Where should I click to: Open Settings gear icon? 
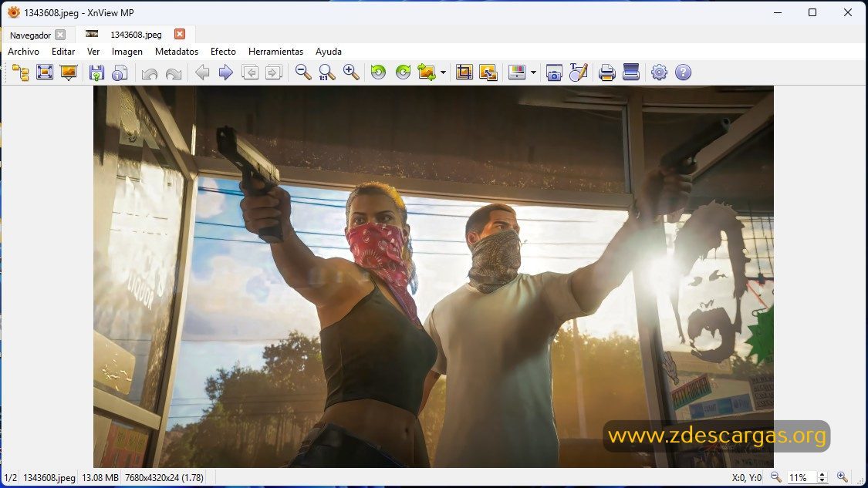click(659, 72)
